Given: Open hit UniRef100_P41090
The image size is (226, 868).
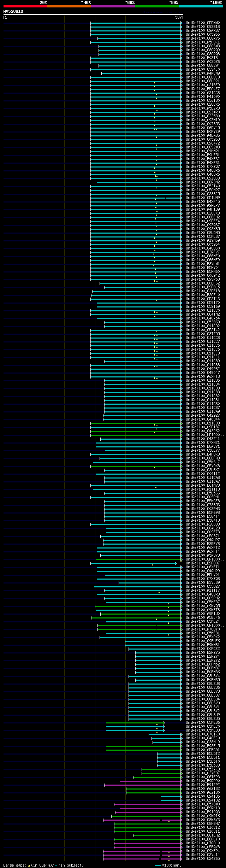Looking at the screenshot, I should point(203,97).
